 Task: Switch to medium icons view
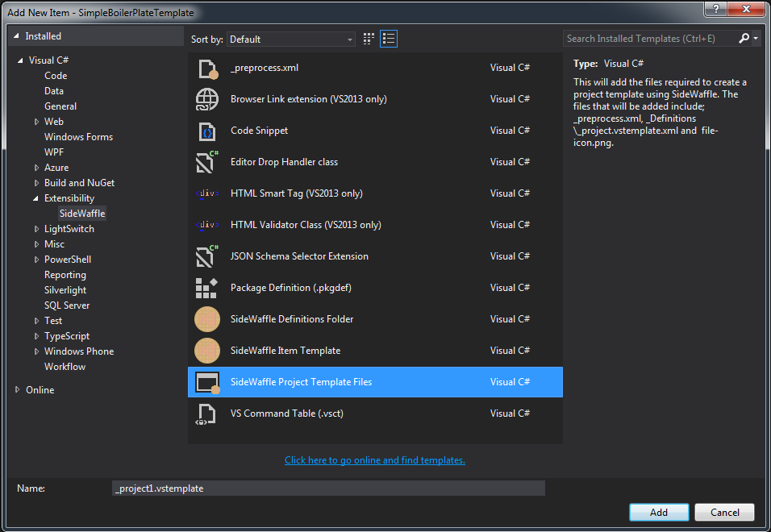369,39
